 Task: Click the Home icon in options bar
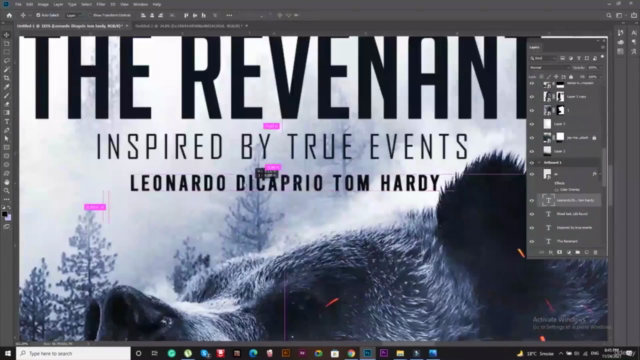[9, 16]
